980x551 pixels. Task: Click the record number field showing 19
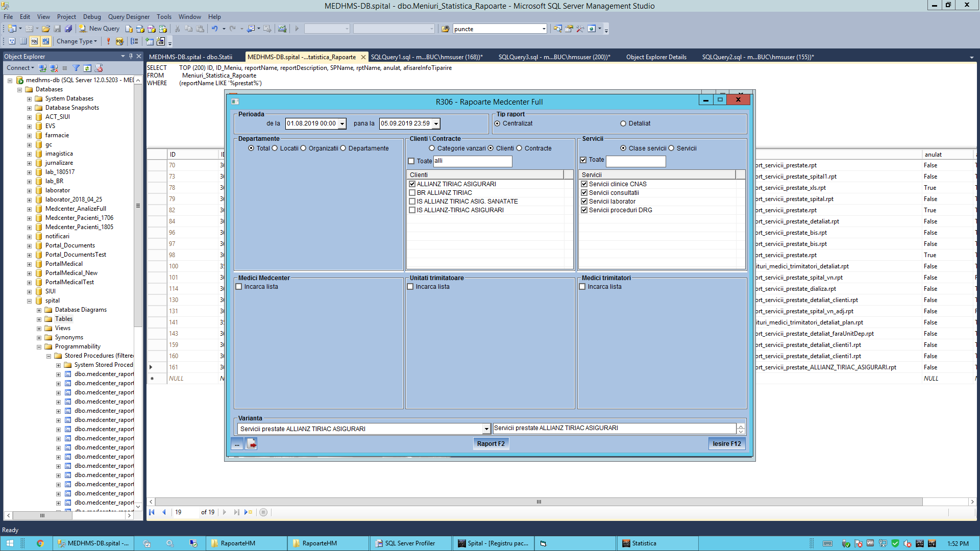(x=185, y=512)
